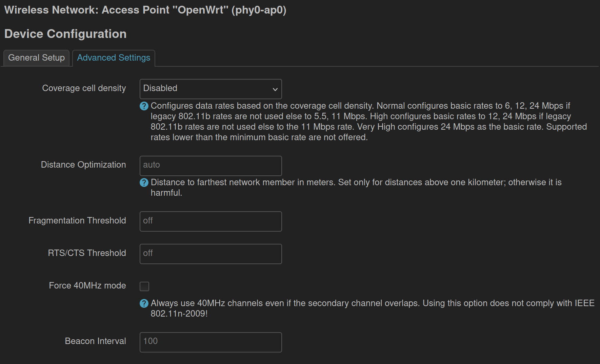
Task: Click the Fragmentation Threshold label
Action: click(77, 220)
